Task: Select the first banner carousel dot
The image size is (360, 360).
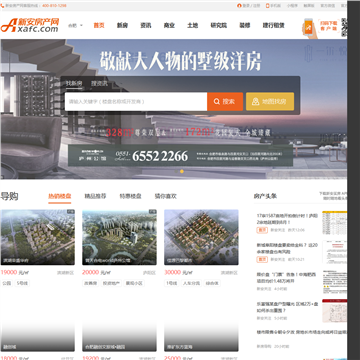Action: click(x=176, y=171)
